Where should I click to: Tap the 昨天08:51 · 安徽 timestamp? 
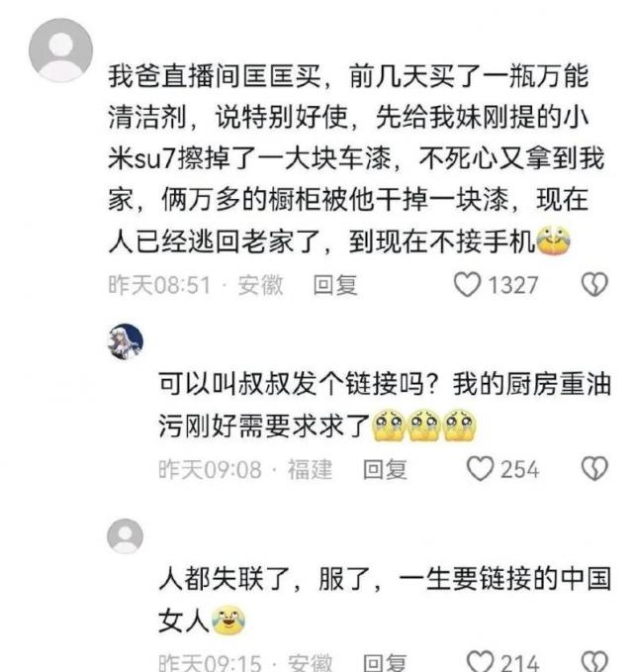196,285
